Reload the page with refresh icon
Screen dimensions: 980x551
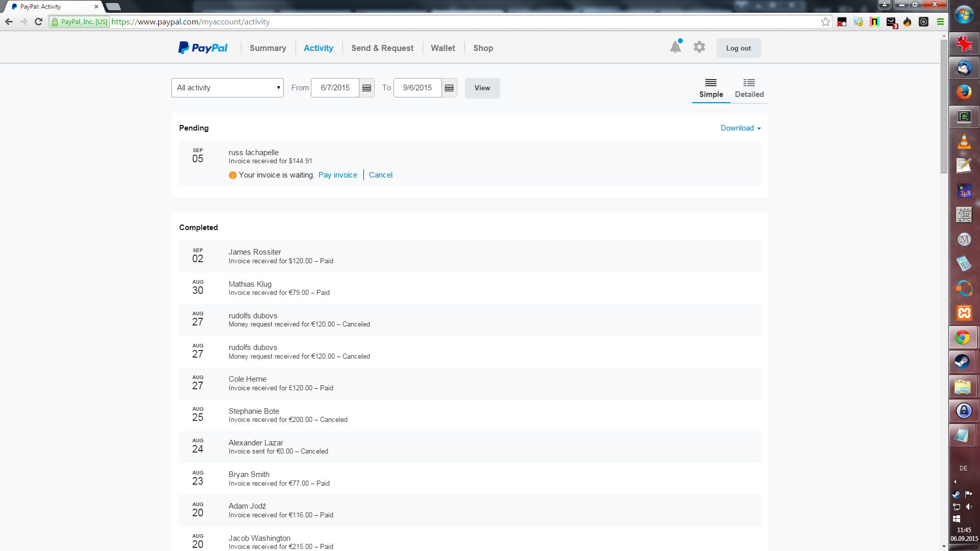tap(38, 21)
